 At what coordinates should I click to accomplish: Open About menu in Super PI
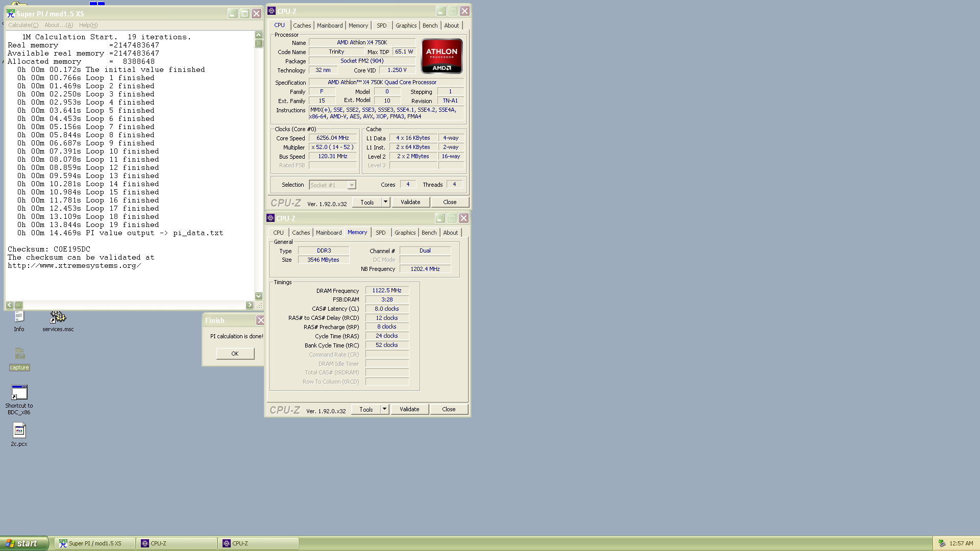click(x=58, y=25)
